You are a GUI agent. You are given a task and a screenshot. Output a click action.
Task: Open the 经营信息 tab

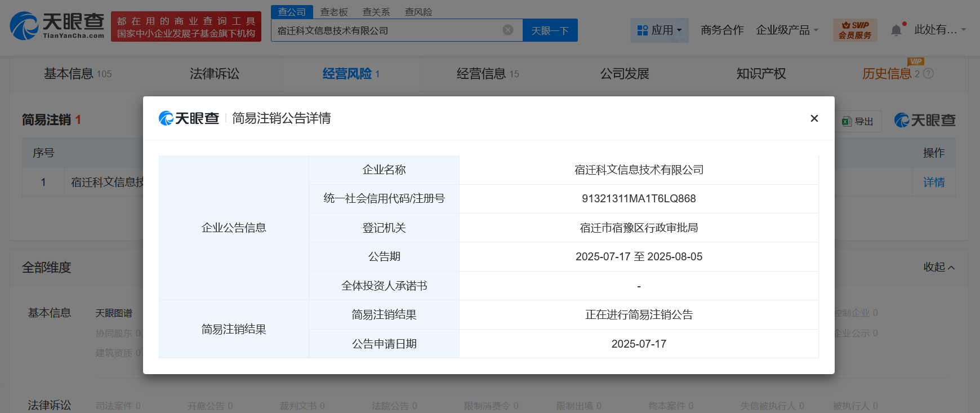point(488,74)
